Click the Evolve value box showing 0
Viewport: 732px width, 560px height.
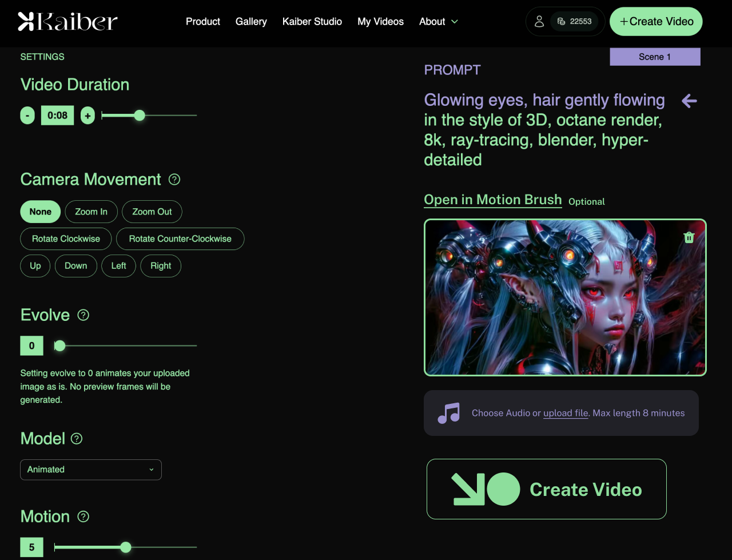[x=32, y=345]
